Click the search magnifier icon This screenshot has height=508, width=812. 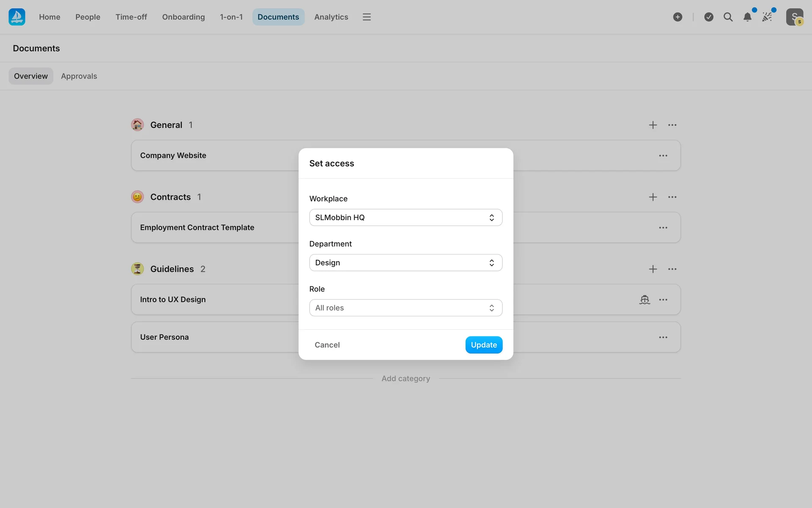[x=728, y=17]
